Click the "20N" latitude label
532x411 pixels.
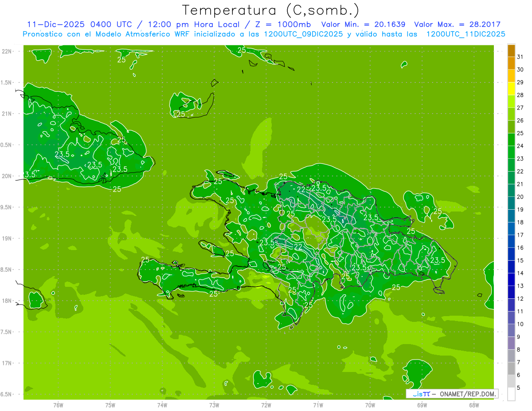pos(7,176)
